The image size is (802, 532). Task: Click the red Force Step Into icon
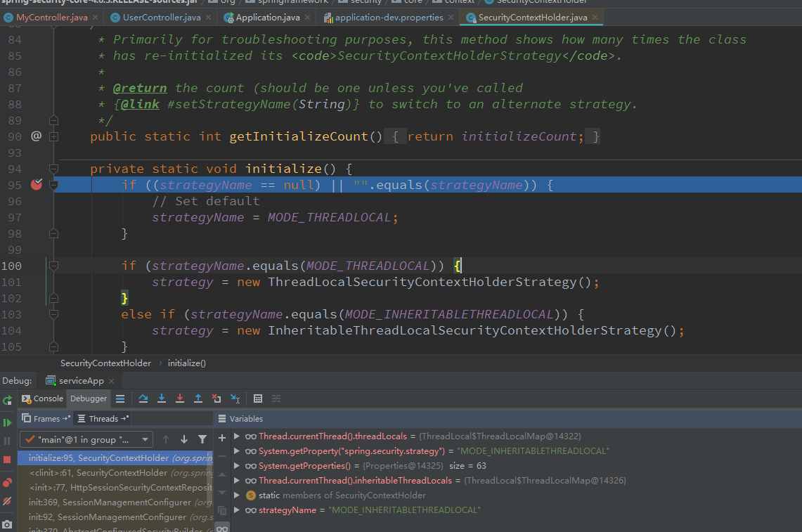179,398
